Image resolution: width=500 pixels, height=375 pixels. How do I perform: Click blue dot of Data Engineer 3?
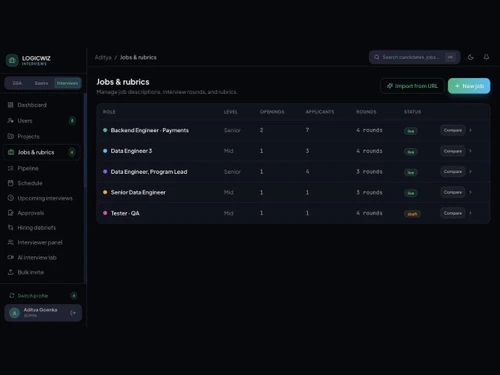[x=105, y=151]
